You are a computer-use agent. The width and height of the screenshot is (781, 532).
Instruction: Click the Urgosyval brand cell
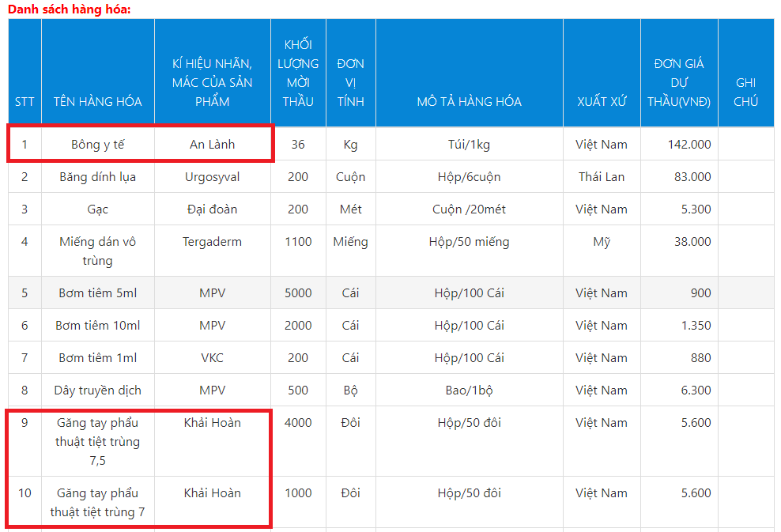[x=212, y=177]
